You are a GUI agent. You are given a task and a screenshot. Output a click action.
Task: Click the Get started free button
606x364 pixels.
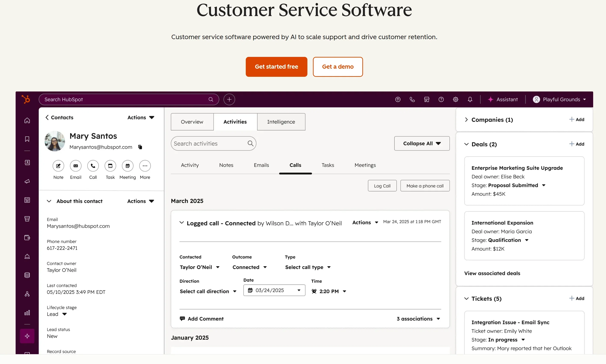pyautogui.click(x=277, y=67)
